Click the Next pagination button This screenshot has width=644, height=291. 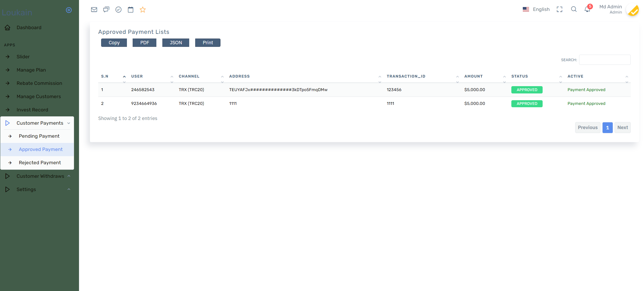click(x=622, y=128)
